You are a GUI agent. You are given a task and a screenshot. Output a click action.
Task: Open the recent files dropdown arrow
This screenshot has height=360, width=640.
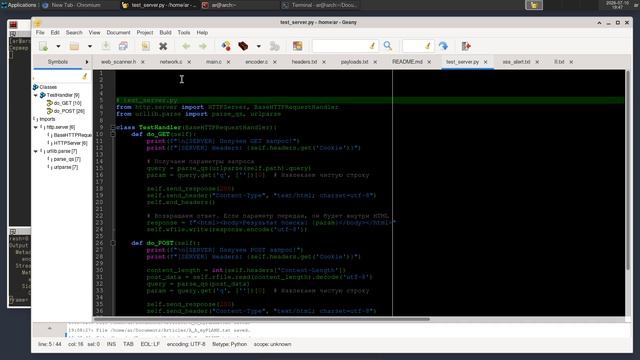pyautogui.click(x=90, y=46)
